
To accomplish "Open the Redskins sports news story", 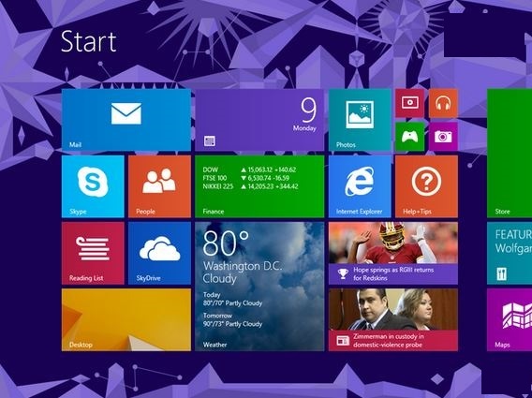I will point(393,253).
